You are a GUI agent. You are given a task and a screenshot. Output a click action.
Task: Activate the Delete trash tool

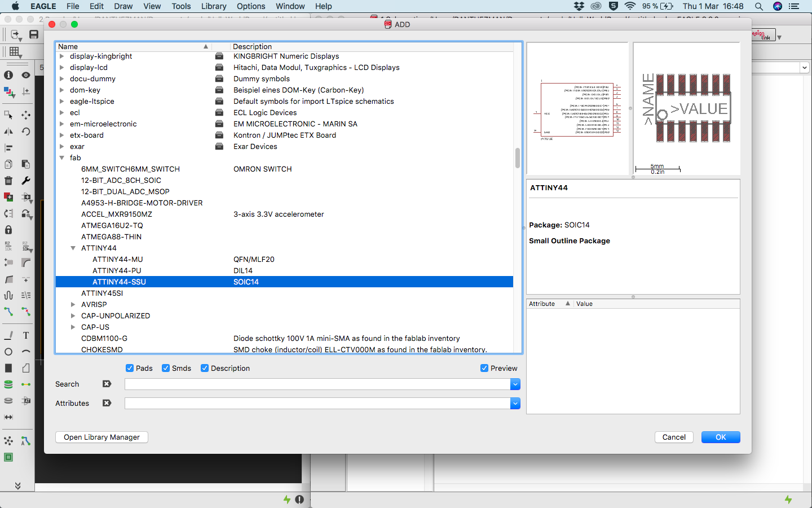coord(8,181)
